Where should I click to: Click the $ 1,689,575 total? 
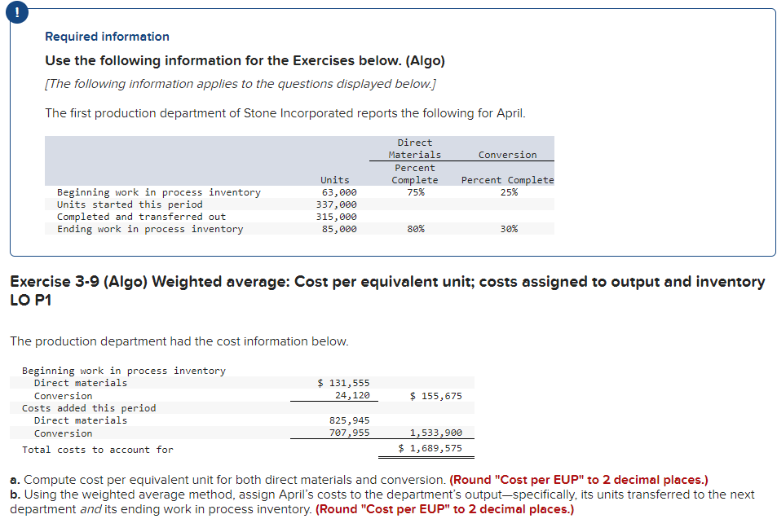[430, 448]
